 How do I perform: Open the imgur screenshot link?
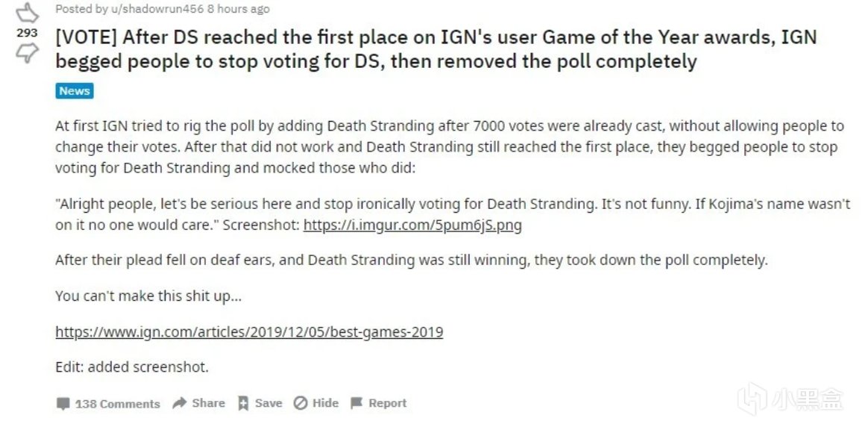pyautogui.click(x=412, y=225)
